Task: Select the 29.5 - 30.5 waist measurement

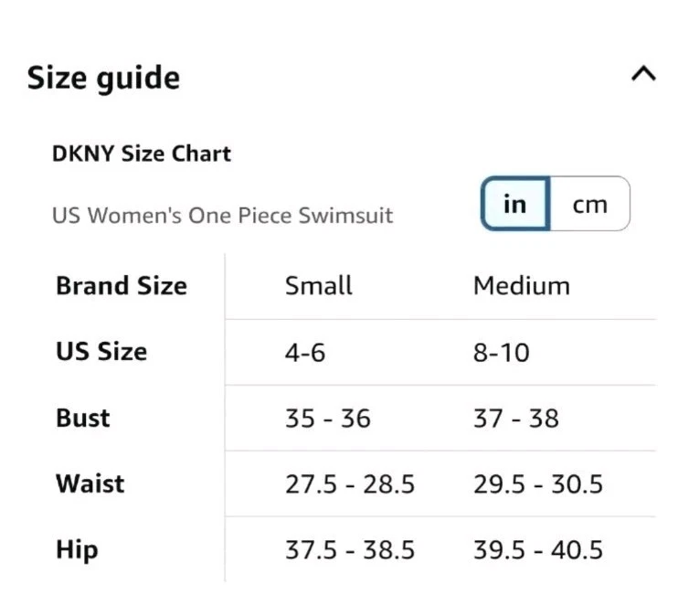Action: [x=537, y=484]
